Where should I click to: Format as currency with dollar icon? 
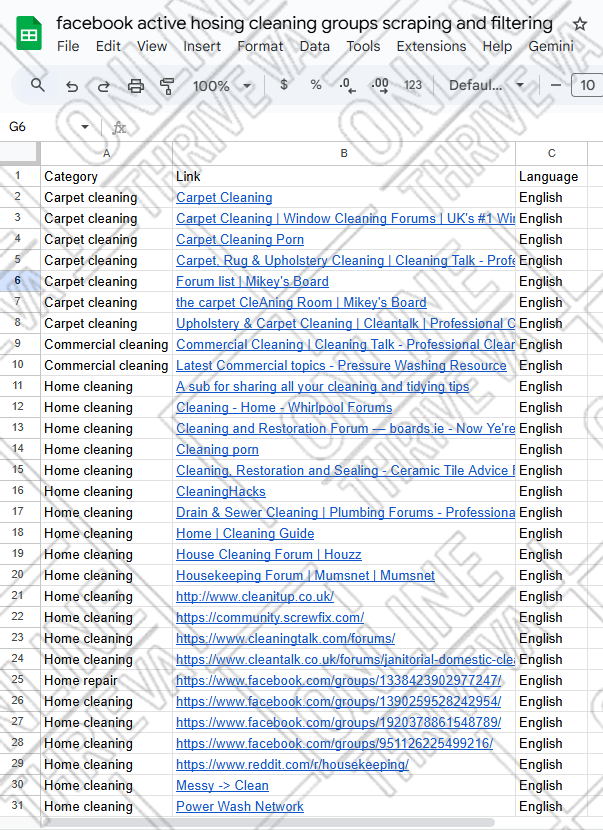[x=284, y=85]
